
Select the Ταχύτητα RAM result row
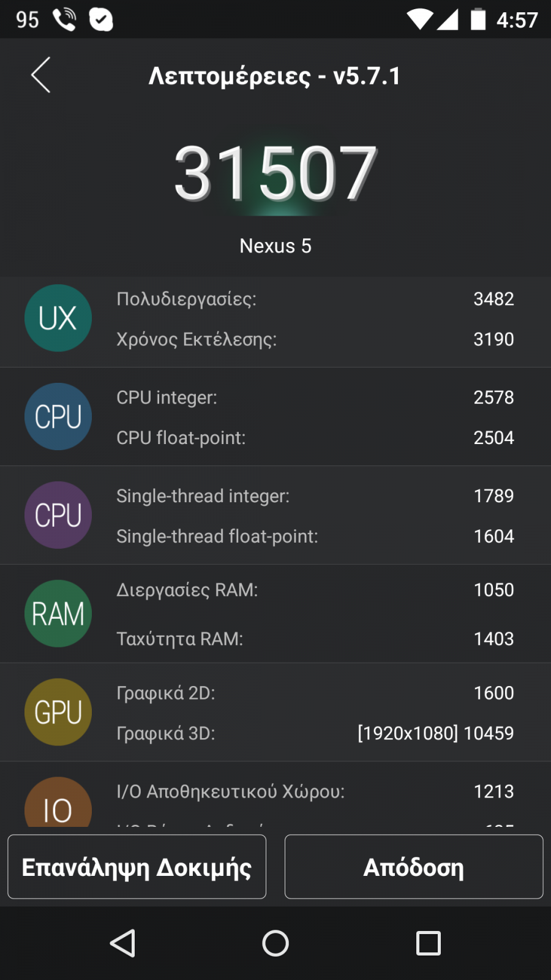[315, 639]
